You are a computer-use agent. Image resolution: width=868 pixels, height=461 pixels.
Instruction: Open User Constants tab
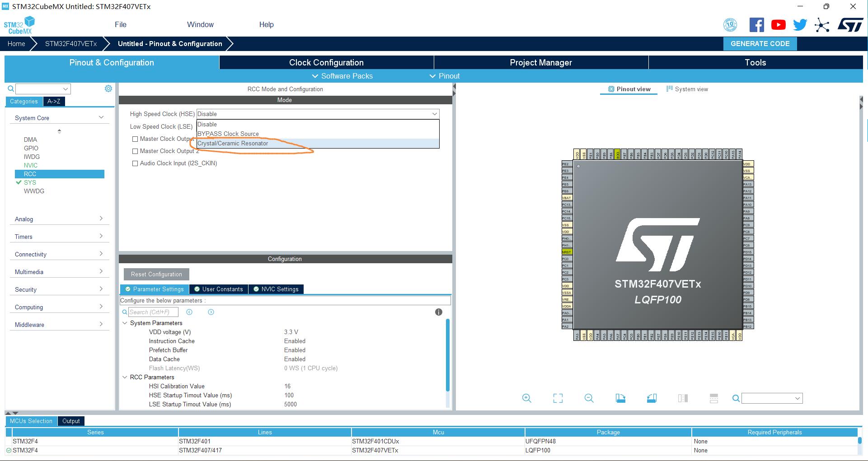219,289
